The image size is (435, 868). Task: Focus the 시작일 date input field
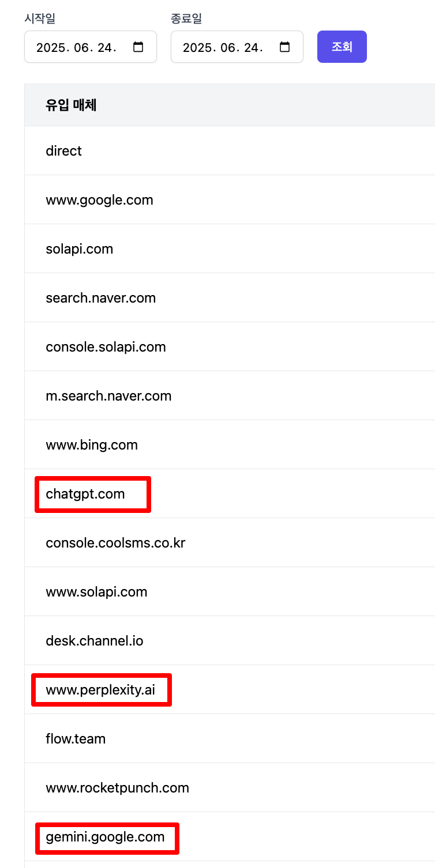point(91,47)
